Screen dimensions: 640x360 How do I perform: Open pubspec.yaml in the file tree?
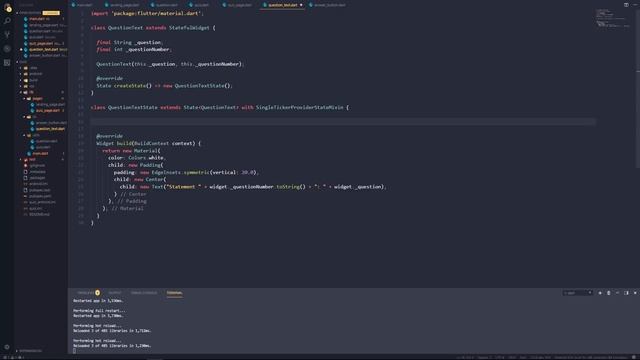tap(40, 196)
